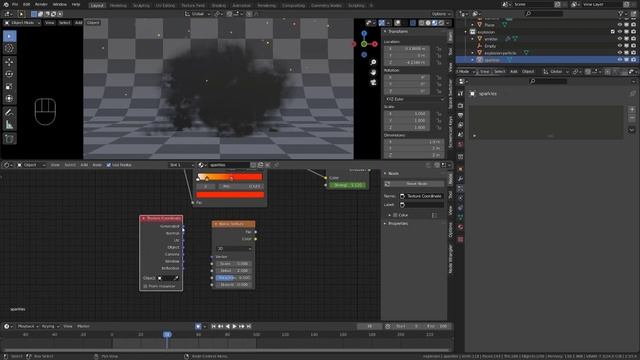Toggle visibility eye for sparkles object
Viewport: 640px width, 360px height.
click(620, 60)
